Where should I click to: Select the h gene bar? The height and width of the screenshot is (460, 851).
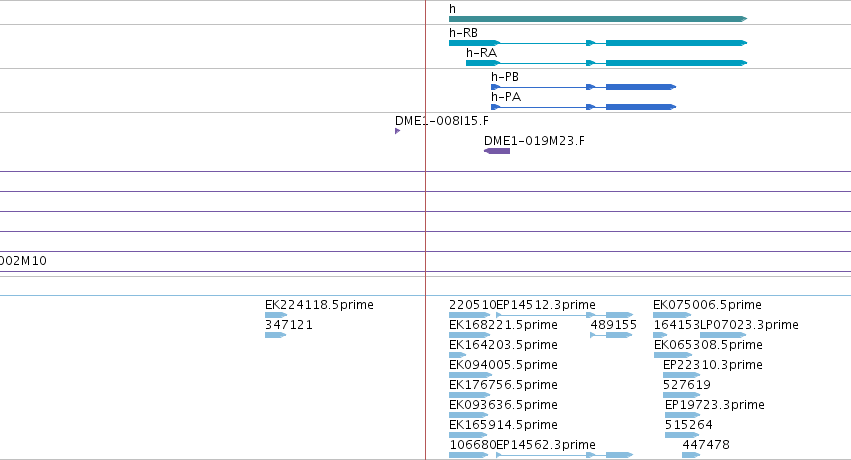(598, 19)
